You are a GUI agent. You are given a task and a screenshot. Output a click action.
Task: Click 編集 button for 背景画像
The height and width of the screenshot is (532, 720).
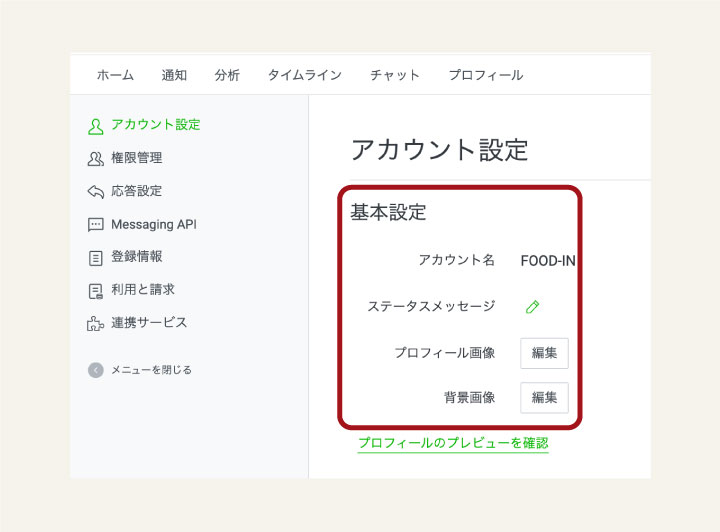(544, 398)
